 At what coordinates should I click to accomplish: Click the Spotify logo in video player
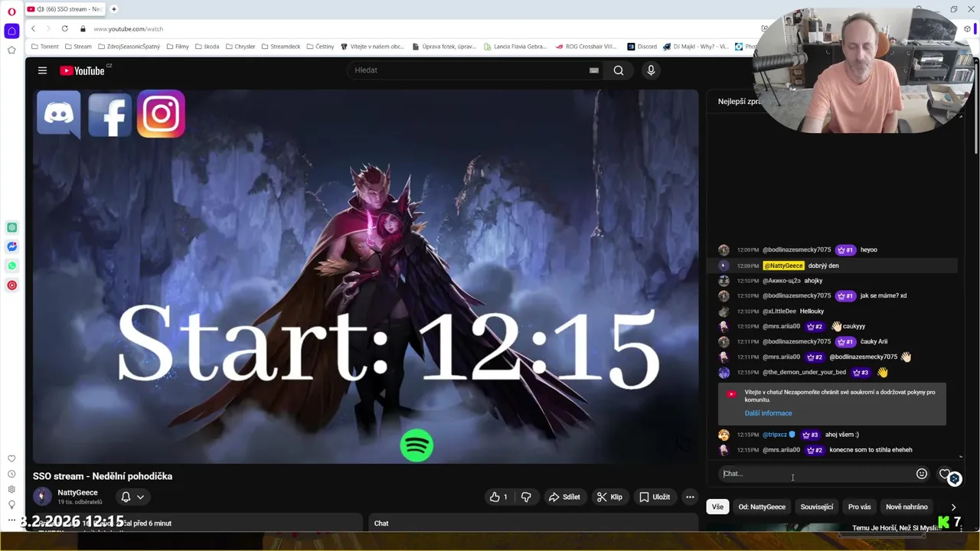click(416, 445)
